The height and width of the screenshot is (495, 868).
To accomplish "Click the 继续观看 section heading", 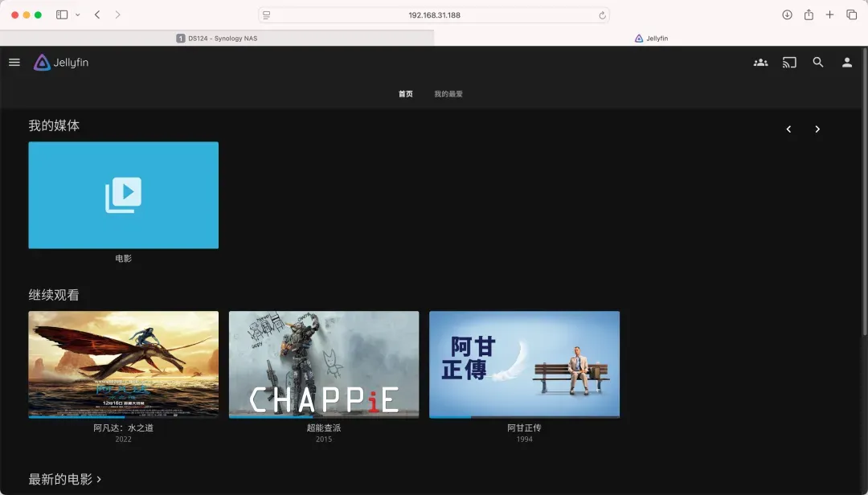I will click(x=54, y=295).
